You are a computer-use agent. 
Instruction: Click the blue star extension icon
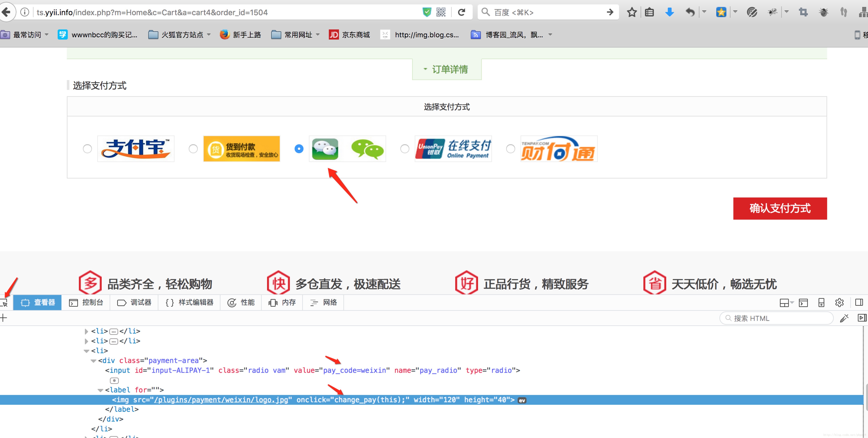point(721,13)
